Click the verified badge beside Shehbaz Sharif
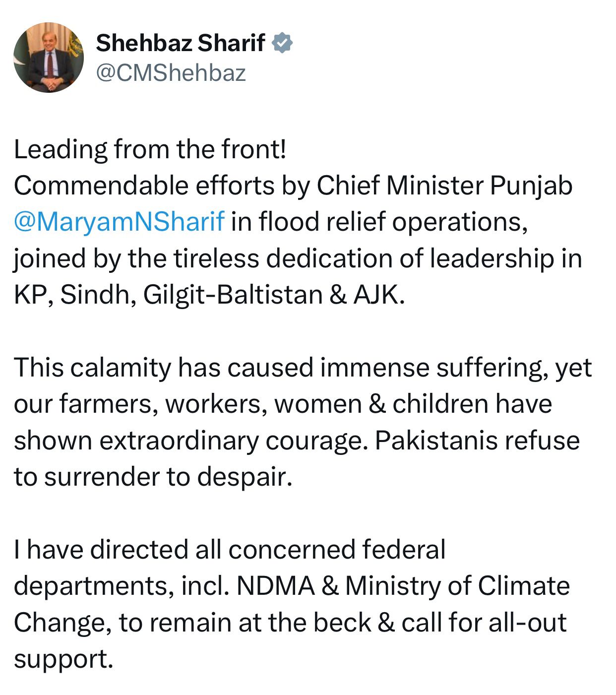Screen dimensions: 616x695 pyautogui.click(x=282, y=44)
